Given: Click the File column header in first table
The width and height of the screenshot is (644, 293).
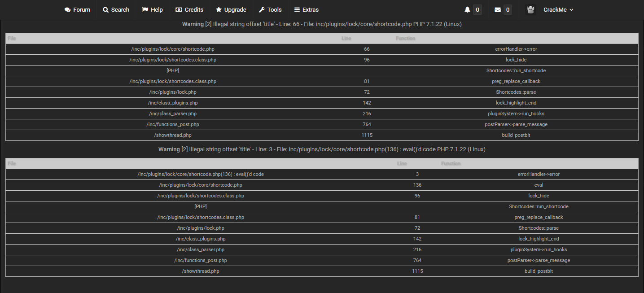Looking at the screenshot, I should pyautogui.click(x=12, y=39).
